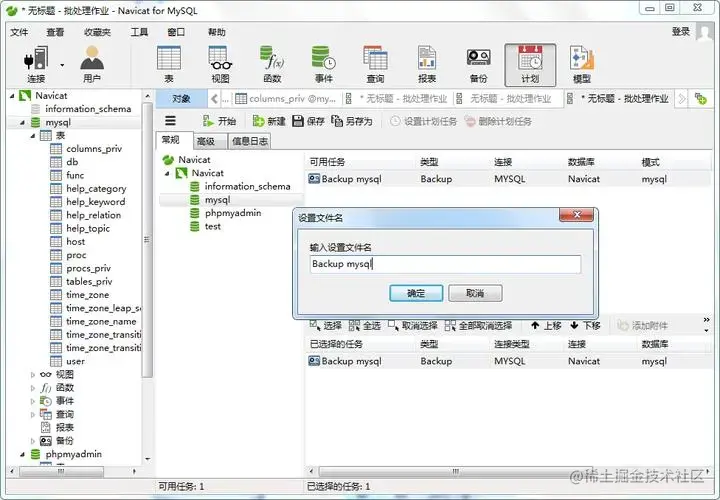
Task: Click 取消选择 (deselect) in the task toolbar
Action: coord(412,326)
